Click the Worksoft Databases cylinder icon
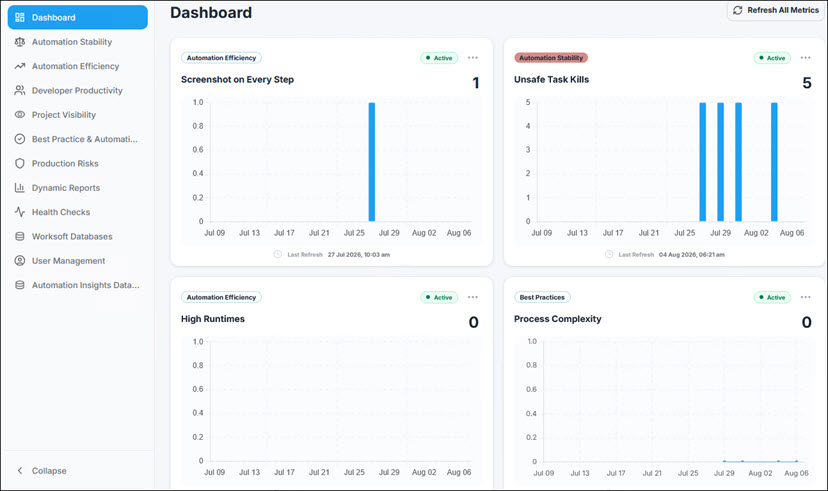The width and height of the screenshot is (828, 491). point(20,236)
